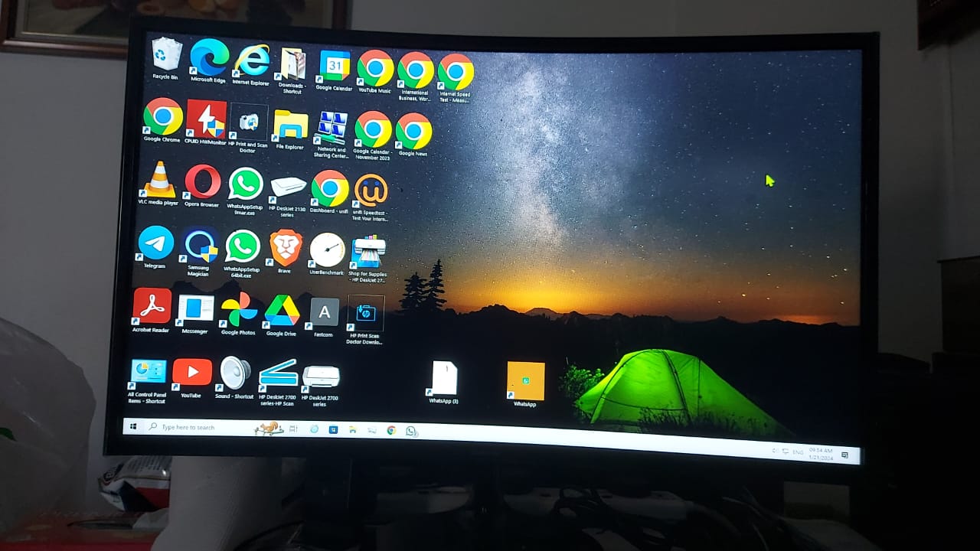
Task: Select the Microsoft Edge shortcut
Action: [x=209, y=61]
